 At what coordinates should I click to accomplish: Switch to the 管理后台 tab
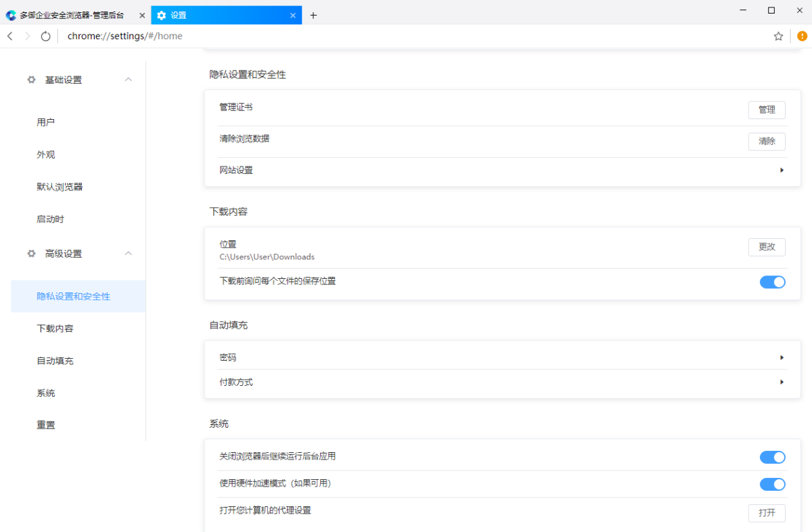[x=74, y=14]
